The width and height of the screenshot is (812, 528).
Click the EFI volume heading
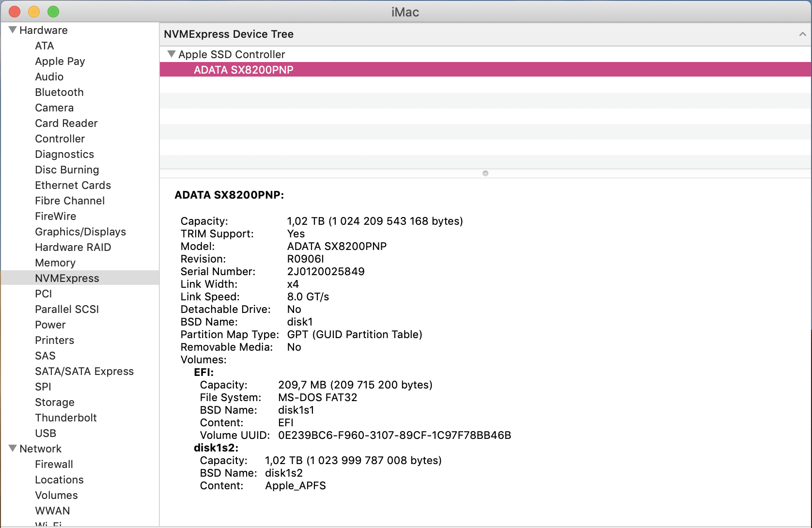click(204, 372)
